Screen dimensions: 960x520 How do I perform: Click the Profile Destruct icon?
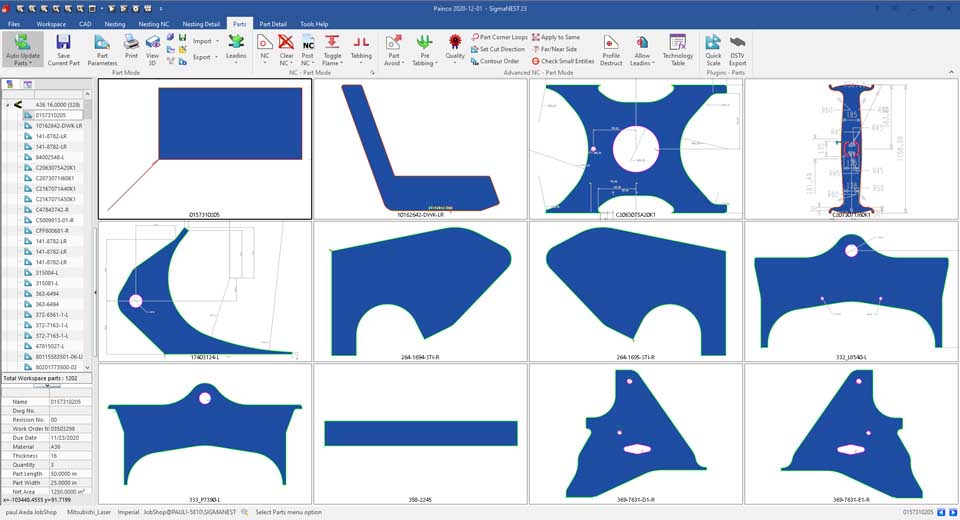tap(611, 49)
